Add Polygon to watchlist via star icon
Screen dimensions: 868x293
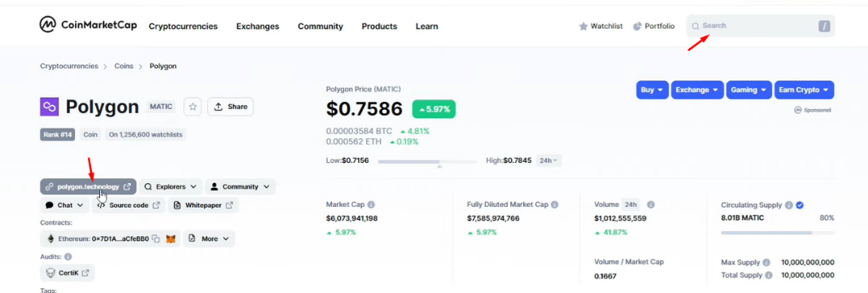193,107
